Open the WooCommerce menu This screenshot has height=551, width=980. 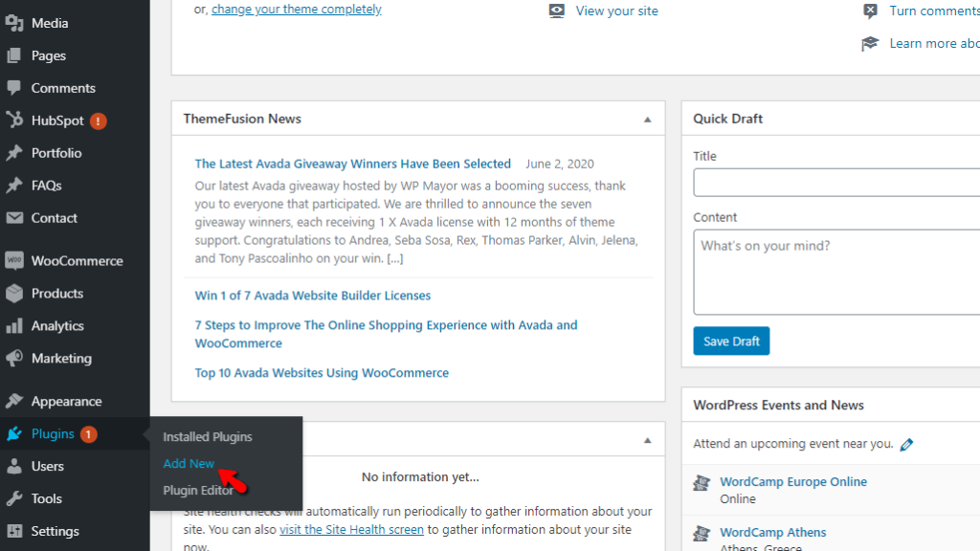[75, 260]
